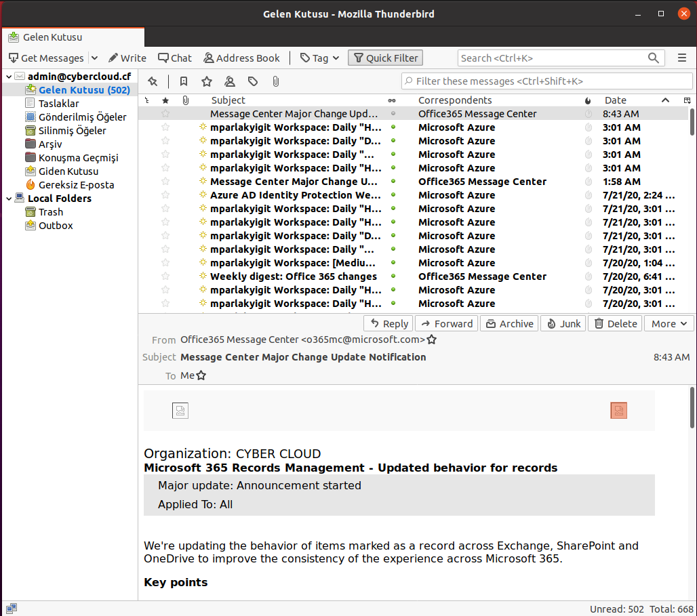The height and width of the screenshot is (616, 697).
Task: Filter messages with tags
Action: click(253, 81)
